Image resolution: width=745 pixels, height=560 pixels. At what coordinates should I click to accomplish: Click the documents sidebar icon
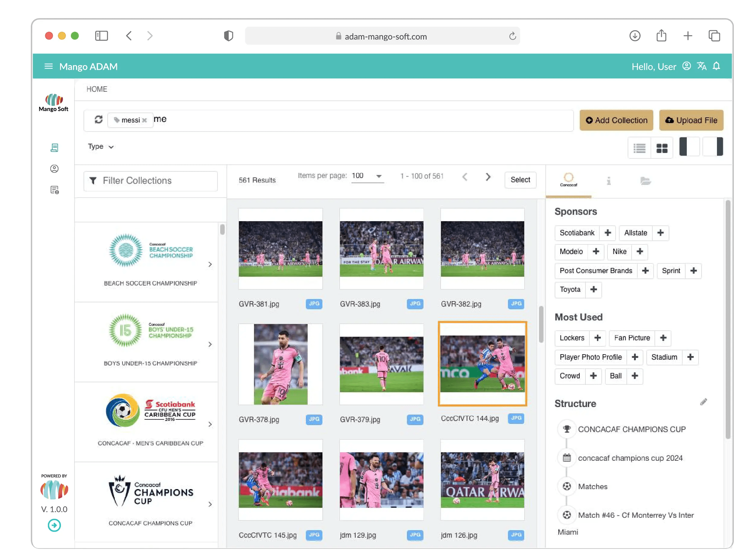pyautogui.click(x=54, y=148)
